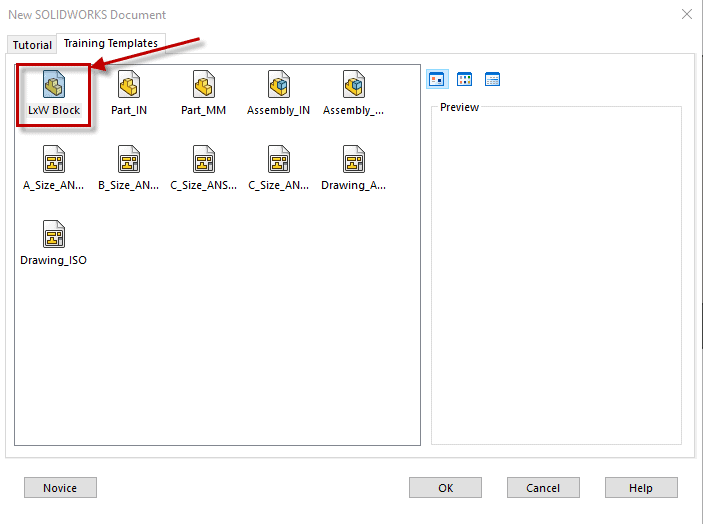The image size is (703, 524).
Task: Click the truncated Assembly_... template icon
Action: point(354,84)
